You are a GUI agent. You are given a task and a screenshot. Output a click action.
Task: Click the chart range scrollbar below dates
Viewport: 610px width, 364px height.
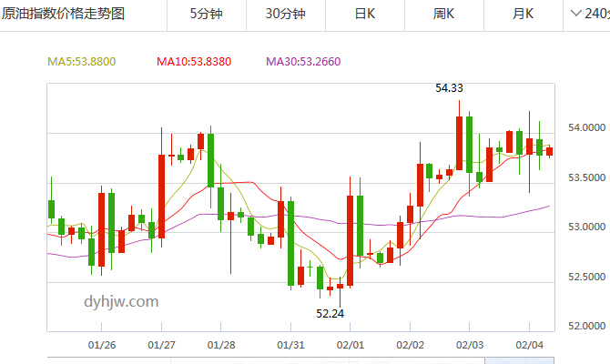(x=300, y=360)
